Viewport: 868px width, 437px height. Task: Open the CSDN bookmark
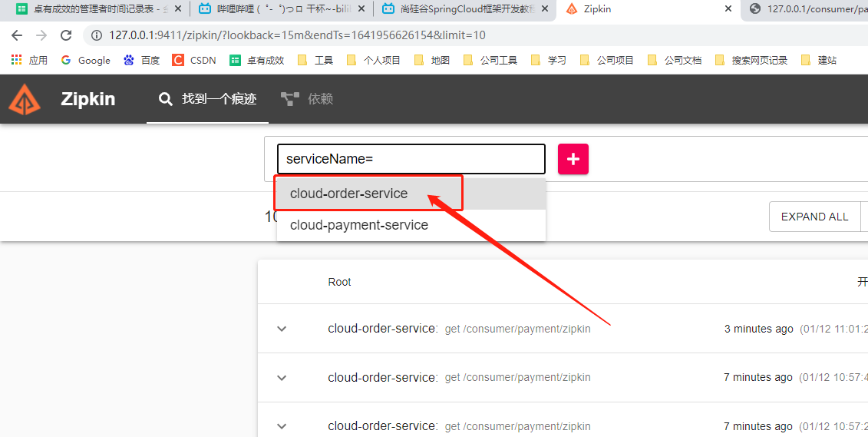click(x=193, y=61)
